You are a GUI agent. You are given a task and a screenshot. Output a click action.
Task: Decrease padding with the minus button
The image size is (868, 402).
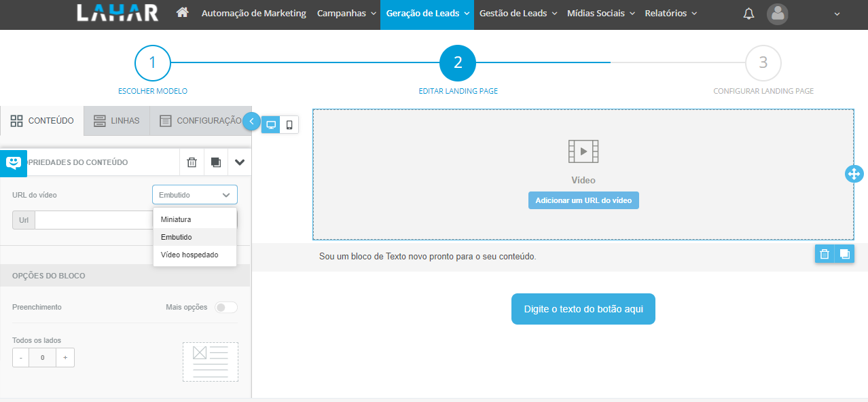pyautogui.click(x=20, y=358)
